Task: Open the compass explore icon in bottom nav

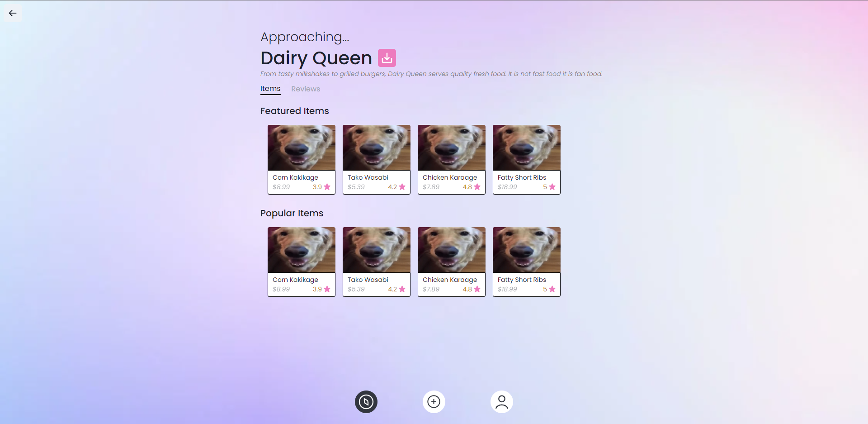Action: point(366,402)
